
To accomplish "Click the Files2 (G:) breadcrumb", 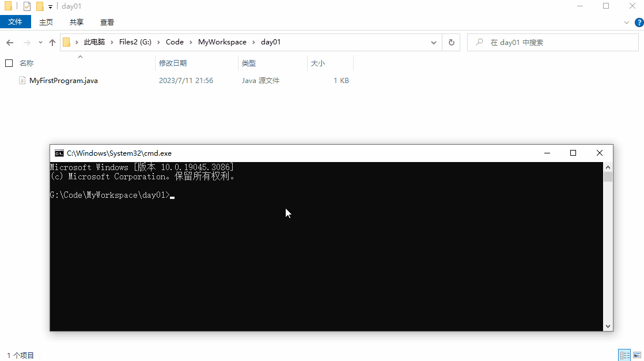I will coord(135,42).
